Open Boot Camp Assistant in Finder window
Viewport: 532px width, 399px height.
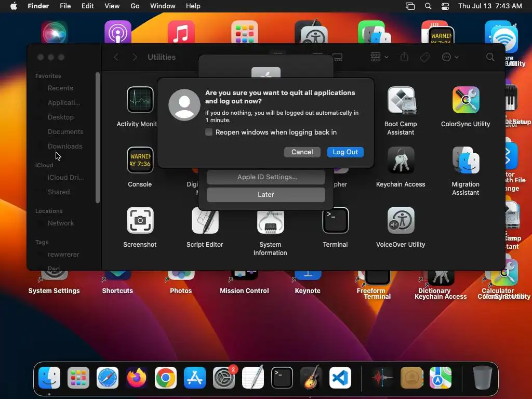coord(401,100)
